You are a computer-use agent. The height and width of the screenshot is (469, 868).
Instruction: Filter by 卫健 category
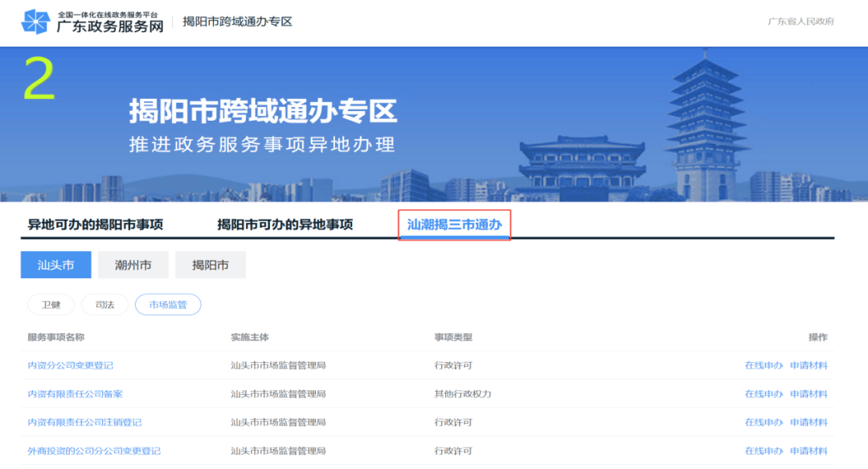coord(51,305)
